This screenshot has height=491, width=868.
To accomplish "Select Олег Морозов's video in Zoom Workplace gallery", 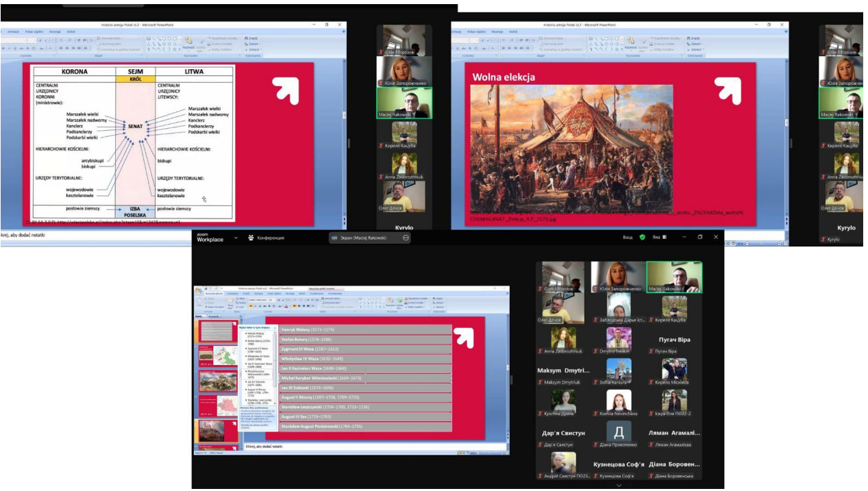I will click(x=564, y=277).
